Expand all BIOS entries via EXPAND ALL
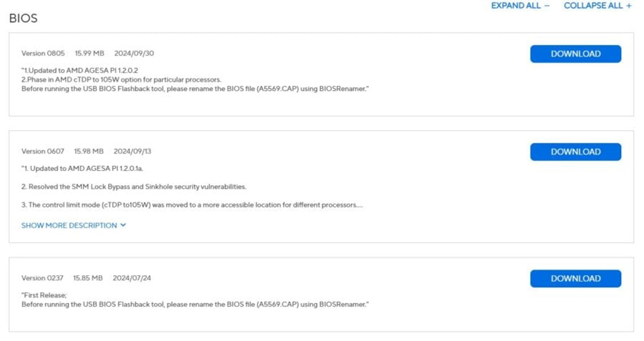Viewport: 644px width, 341px height. click(x=520, y=6)
